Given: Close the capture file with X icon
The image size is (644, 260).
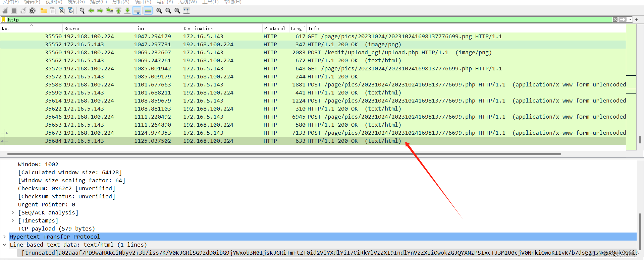Looking at the screenshot, I should point(62,11).
